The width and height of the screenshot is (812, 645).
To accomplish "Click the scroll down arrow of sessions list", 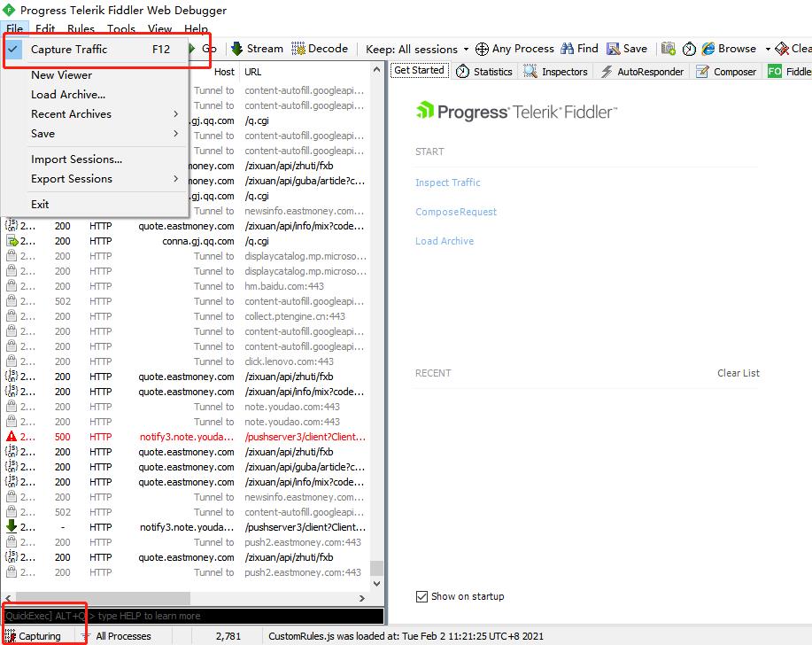I will click(377, 583).
